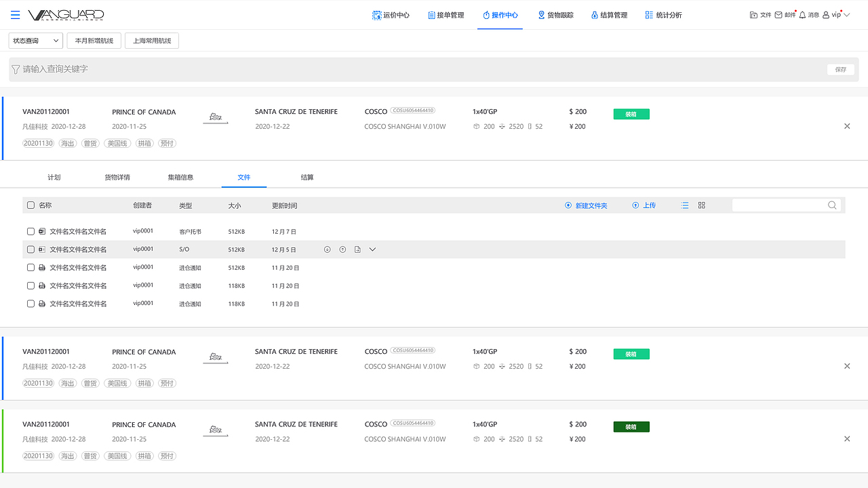
Task: Click printer icon of 进仓通知 512KB row
Action: pos(42,268)
